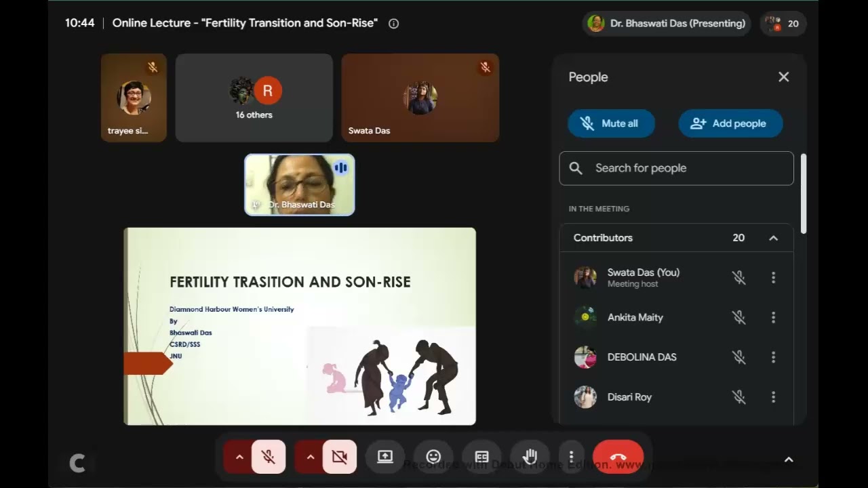Mute Swata Das in participant list
This screenshot has height=488, width=868.
738,278
